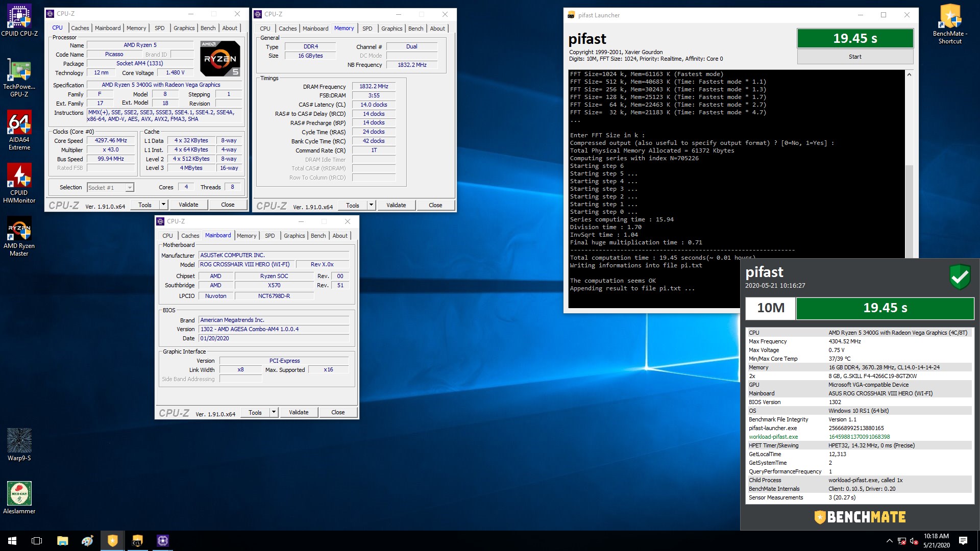Click the Core Speed 4297.46 MHz field

pyautogui.click(x=111, y=140)
